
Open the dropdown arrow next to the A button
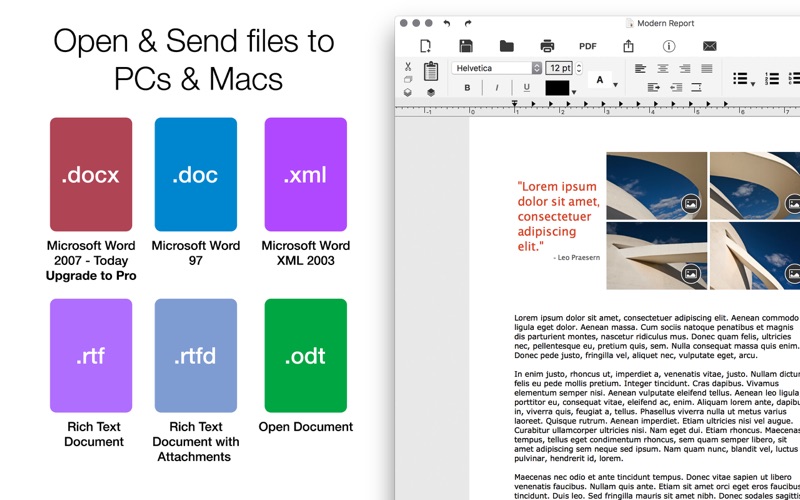click(616, 85)
